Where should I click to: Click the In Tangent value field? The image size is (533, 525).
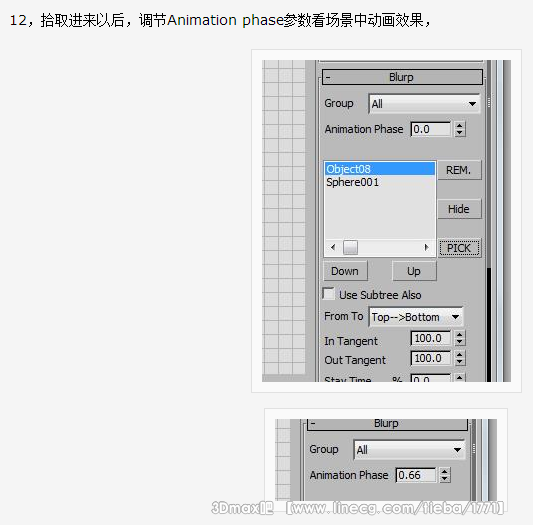click(430, 338)
